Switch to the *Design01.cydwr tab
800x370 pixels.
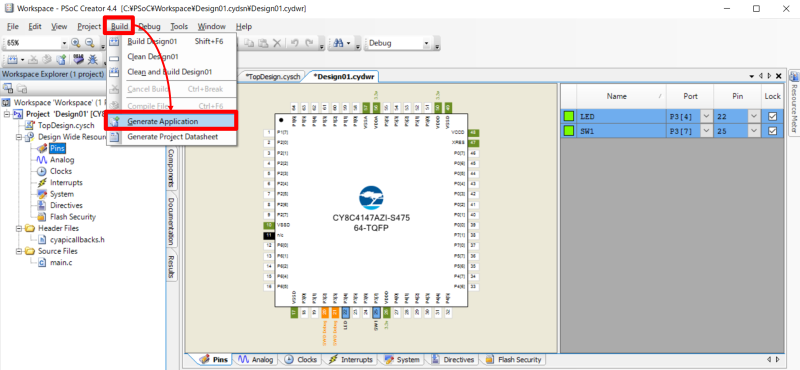(343, 76)
